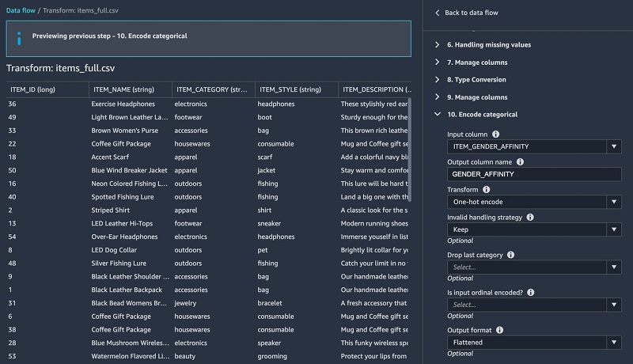Click the Data flow breadcrumb link

tap(21, 10)
